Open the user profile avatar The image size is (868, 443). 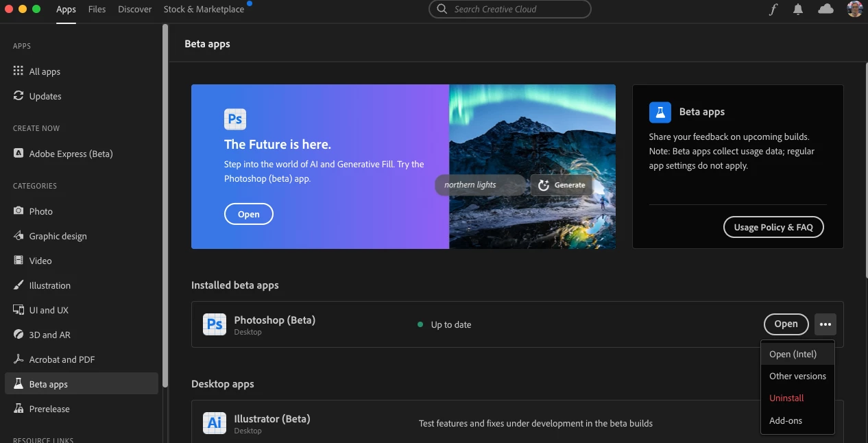[x=854, y=9]
